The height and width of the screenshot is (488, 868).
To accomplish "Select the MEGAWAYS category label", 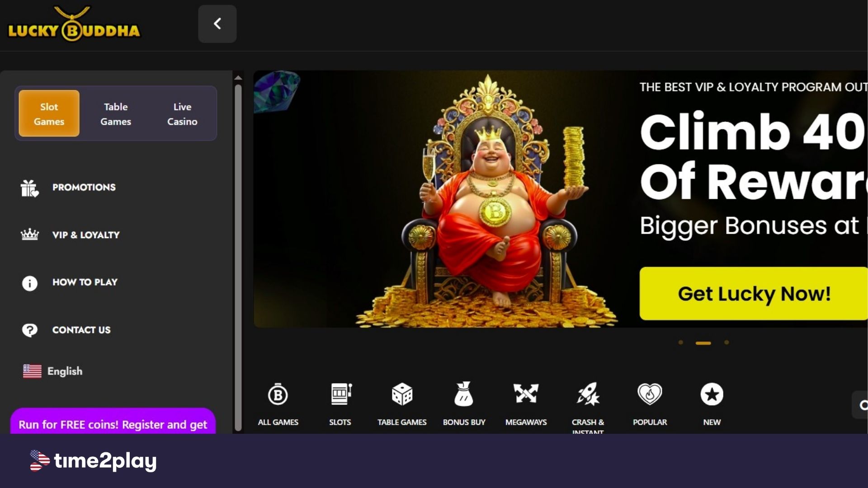I will coord(526,422).
